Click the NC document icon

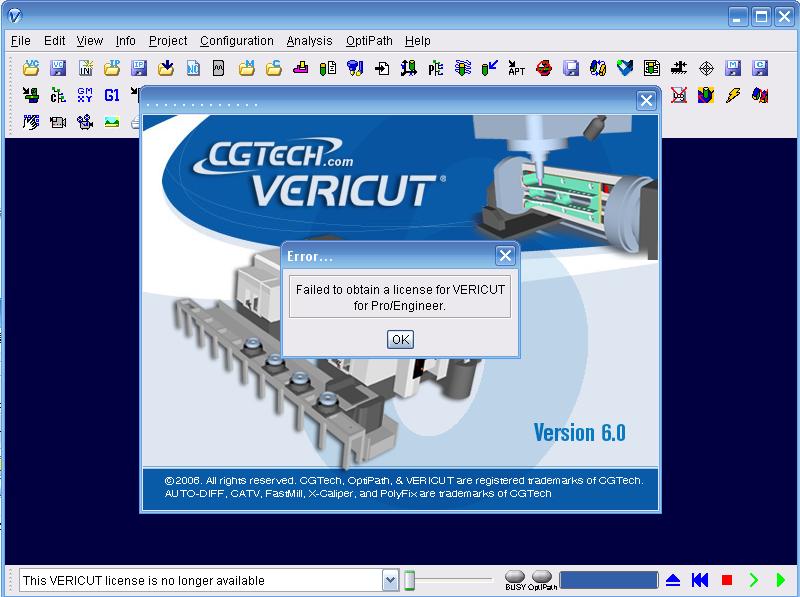pyautogui.click(x=193, y=68)
